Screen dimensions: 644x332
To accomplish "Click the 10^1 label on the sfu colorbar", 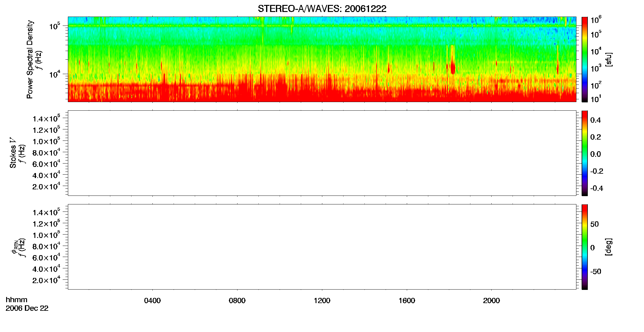I will 596,99.
